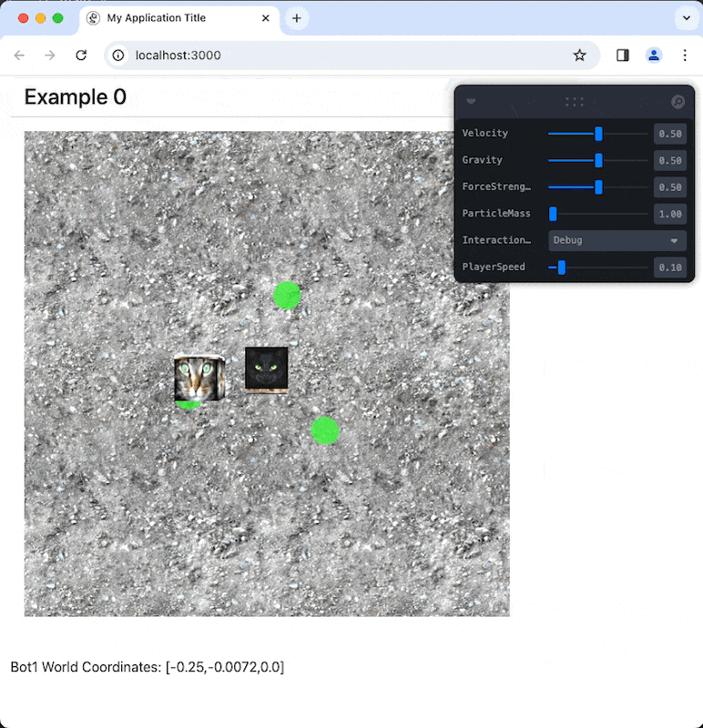Screen dimensions: 703x728
Task: Bookmark this page with the star icon
Action: coord(579,56)
